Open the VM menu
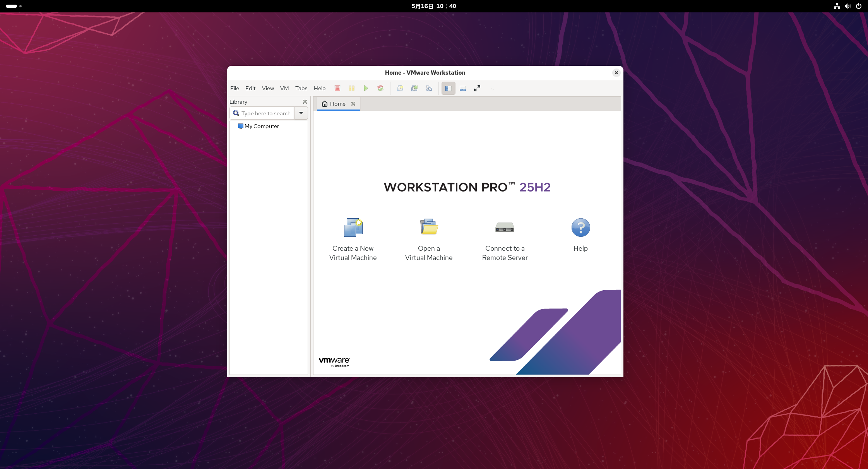The height and width of the screenshot is (469, 868). (x=284, y=88)
